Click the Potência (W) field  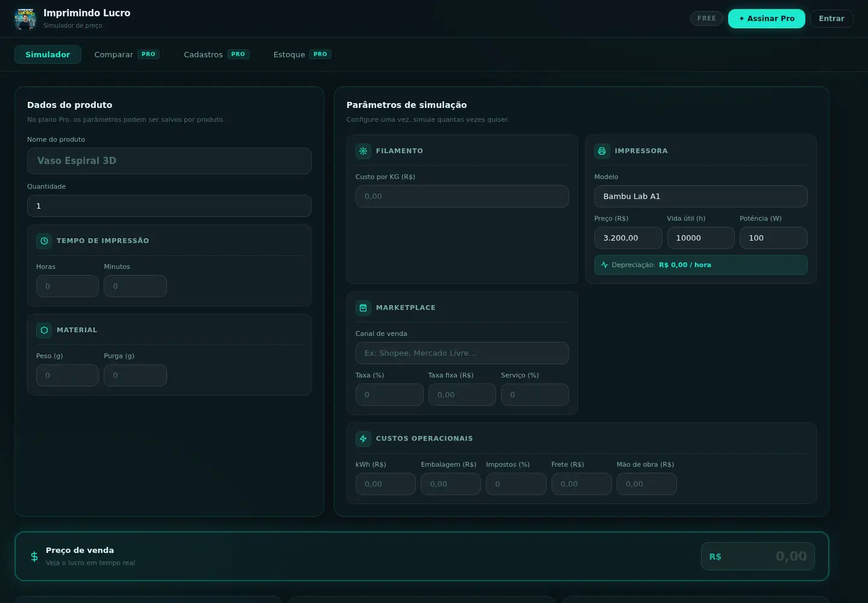click(773, 238)
